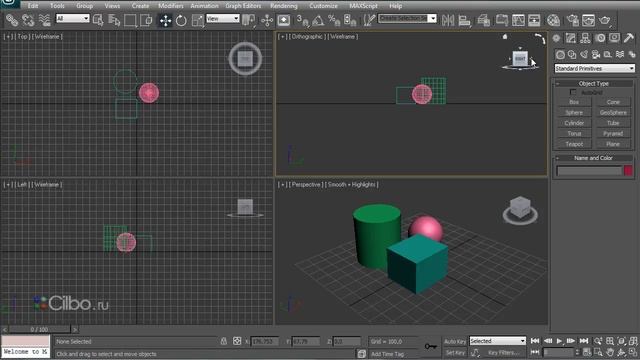Open the Edit menu

pyautogui.click(x=33, y=6)
